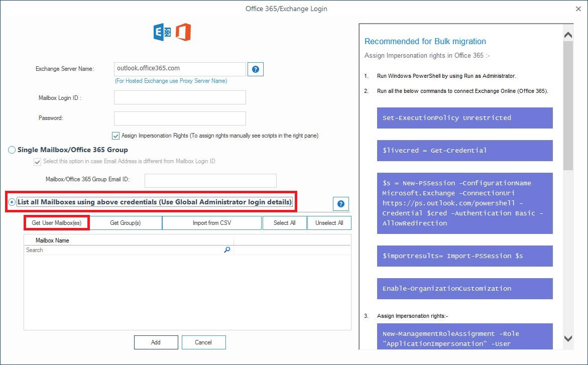Screen dimensions: 588x365
Task: Click Get Group(s) button
Action: click(125, 223)
